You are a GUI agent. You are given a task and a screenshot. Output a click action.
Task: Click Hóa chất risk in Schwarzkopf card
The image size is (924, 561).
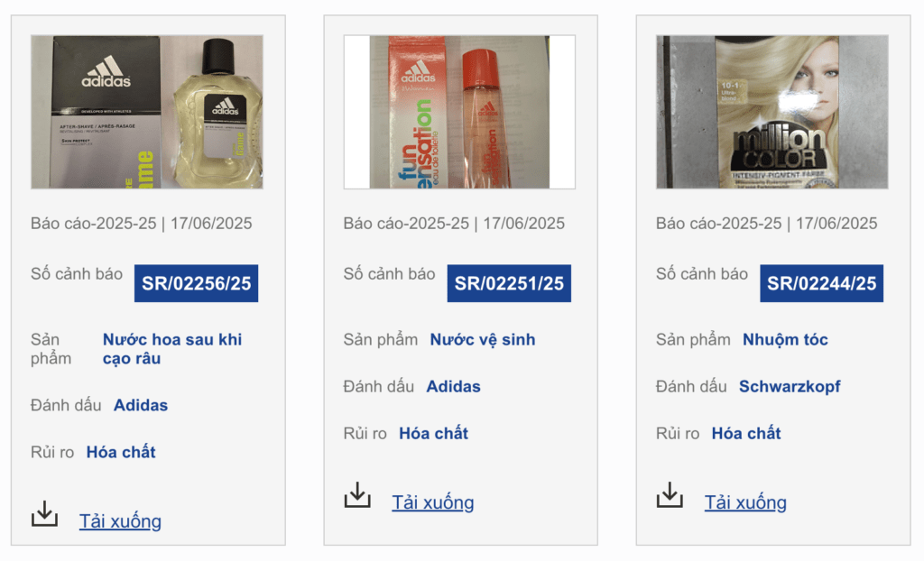coord(746,434)
